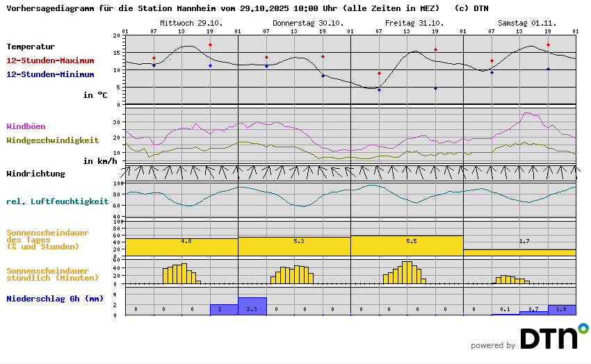Image resolution: width=591 pixels, height=364 pixels.
Task: Select the 3.3 mm precipitation bar
Action: pyautogui.click(x=252, y=306)
